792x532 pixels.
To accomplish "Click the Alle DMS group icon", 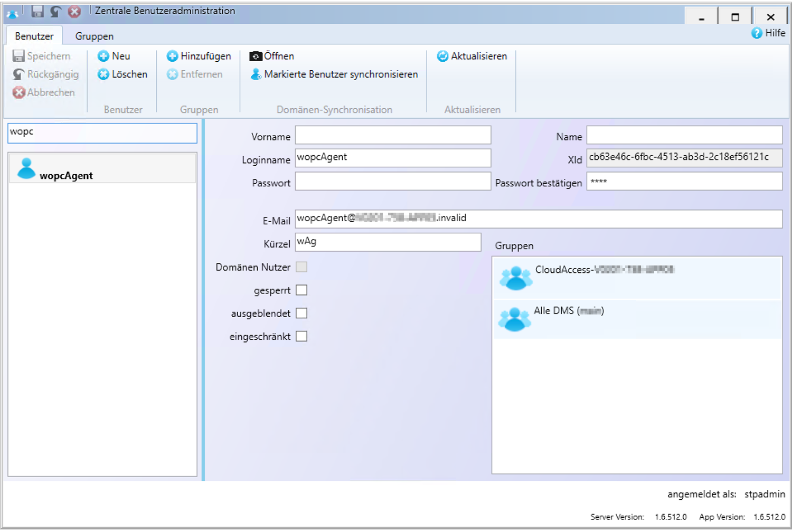I will click(515, 319).
